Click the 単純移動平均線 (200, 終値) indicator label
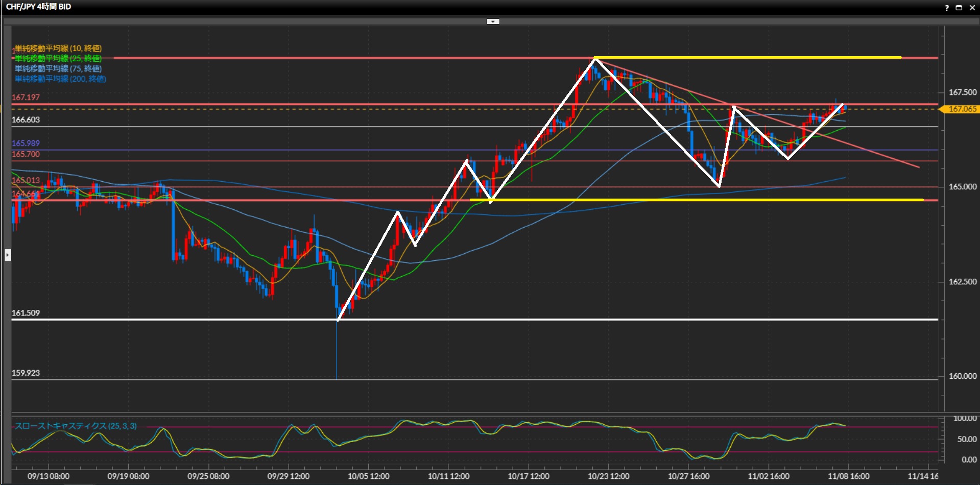The height and width of the screenshot is (485, 980). tap(60, 79)
